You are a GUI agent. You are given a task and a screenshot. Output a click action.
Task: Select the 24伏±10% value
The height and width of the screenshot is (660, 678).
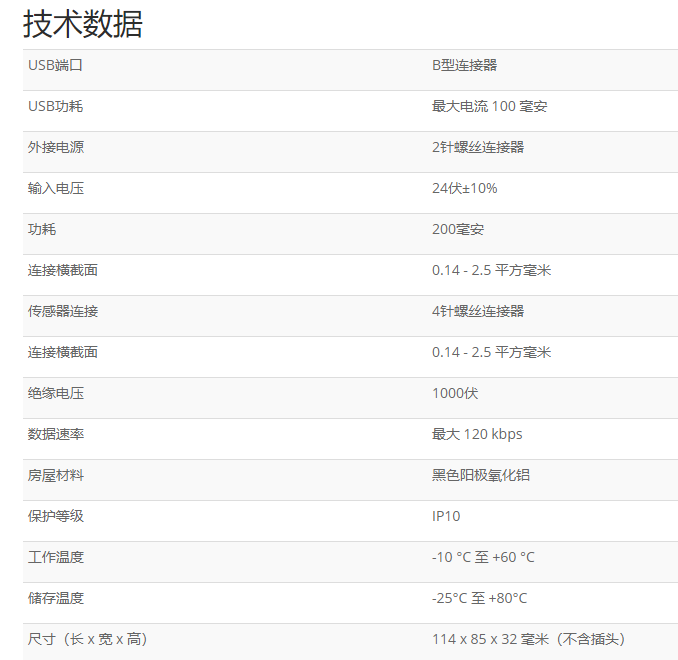click(464, 188)
